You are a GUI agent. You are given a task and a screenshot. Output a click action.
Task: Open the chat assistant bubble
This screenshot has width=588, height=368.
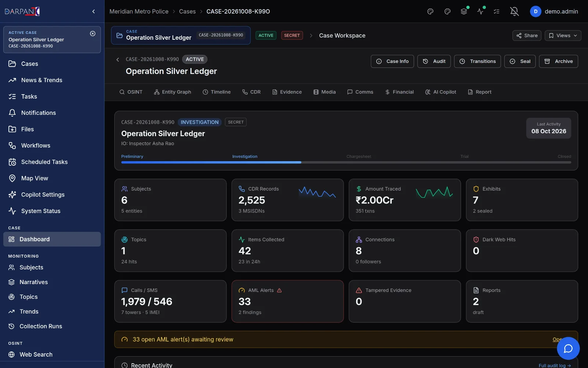pos(568,348)
